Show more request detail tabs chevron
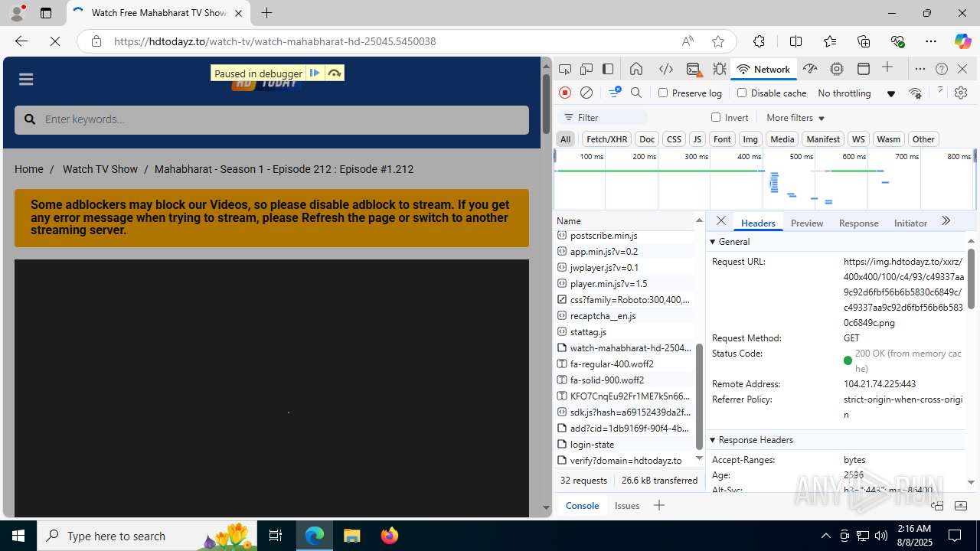Screen dimensions: 980x551 [946, 221]
